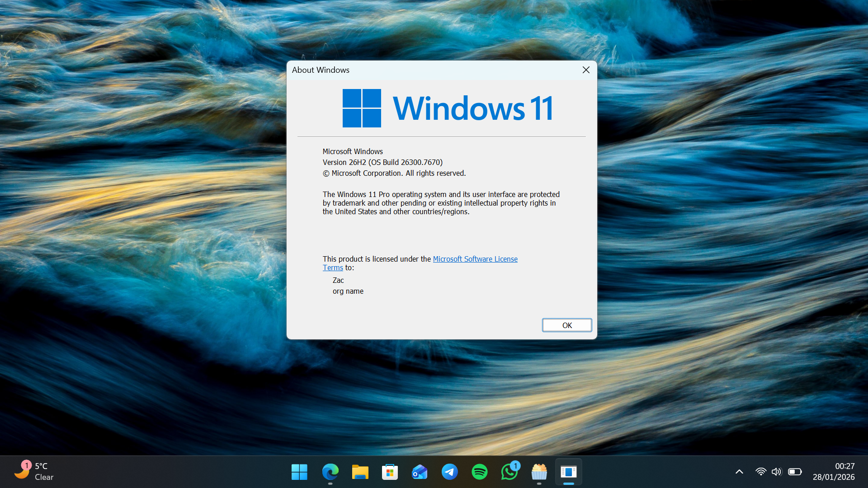This screenshot has height=488, width=868.
Task: Open Wi-Fi settings from the system tray
Action: coord(761,471)
